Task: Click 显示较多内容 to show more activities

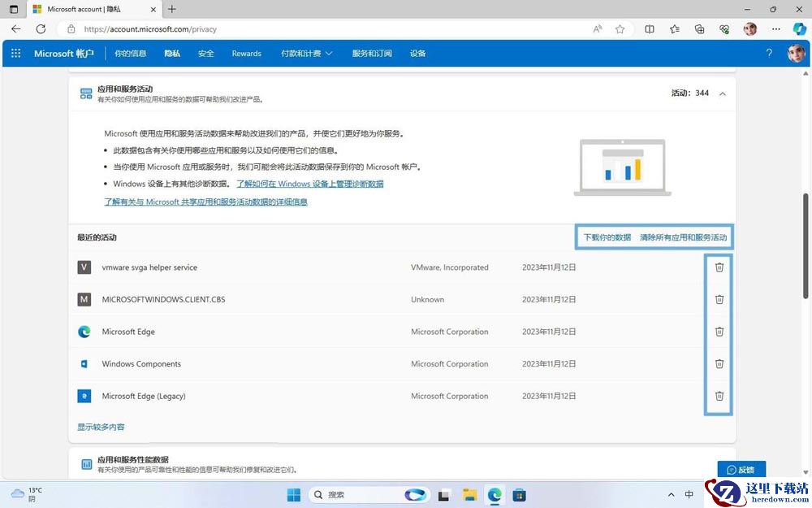Action: pos(101,428)
